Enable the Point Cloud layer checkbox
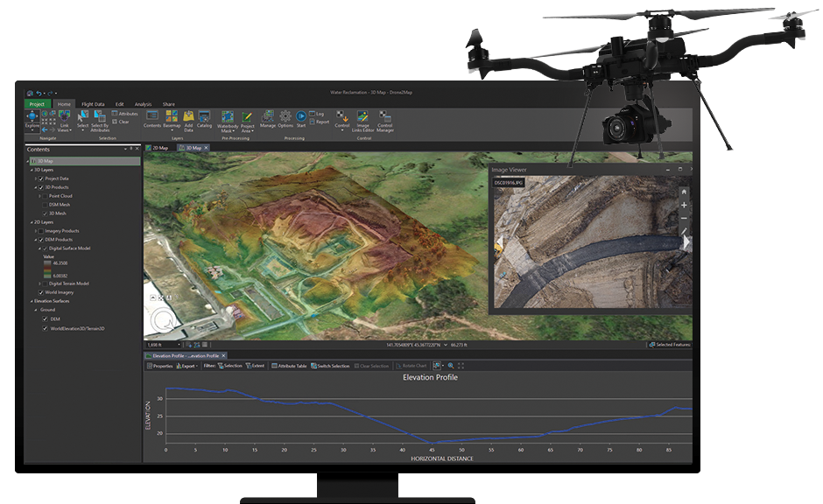 click(46, 196)
